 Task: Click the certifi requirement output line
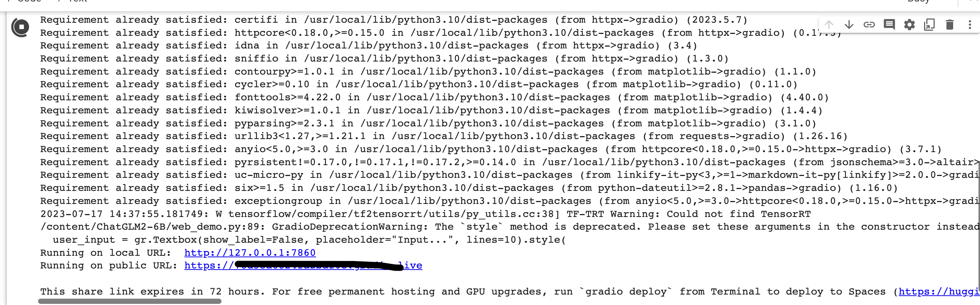pos(394,20)
